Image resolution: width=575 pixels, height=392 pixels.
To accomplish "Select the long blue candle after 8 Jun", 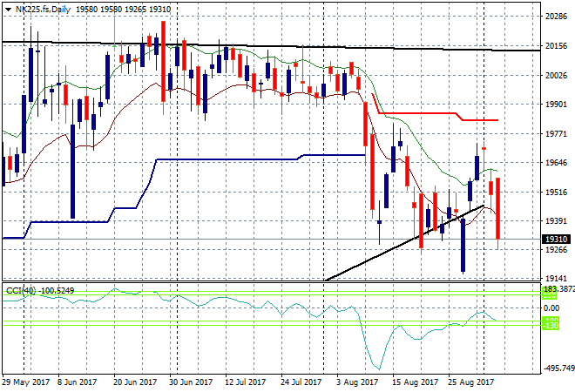I will coord(72,172).
